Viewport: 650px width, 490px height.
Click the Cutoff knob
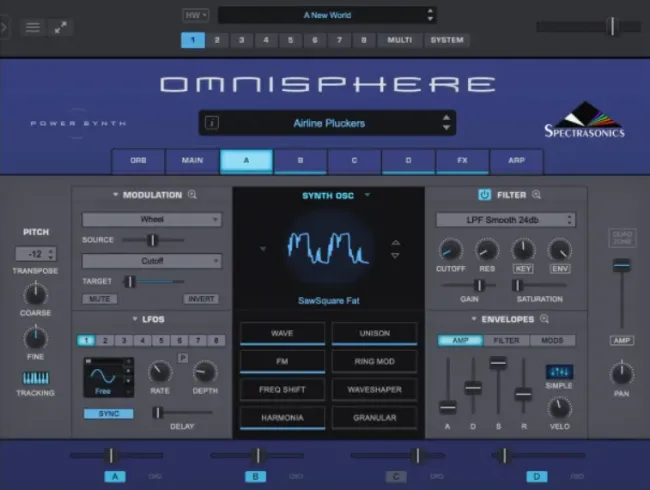click(450, 250)
